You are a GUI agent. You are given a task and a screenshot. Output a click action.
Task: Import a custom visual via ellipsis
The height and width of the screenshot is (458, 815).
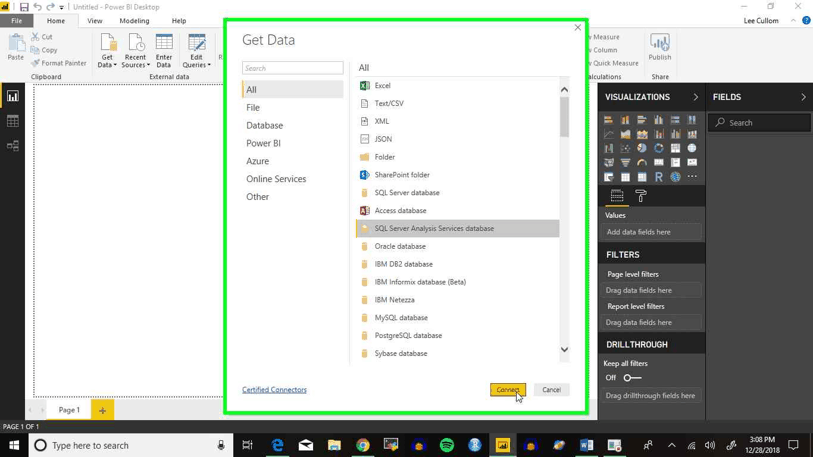click(x=692, y=177)
